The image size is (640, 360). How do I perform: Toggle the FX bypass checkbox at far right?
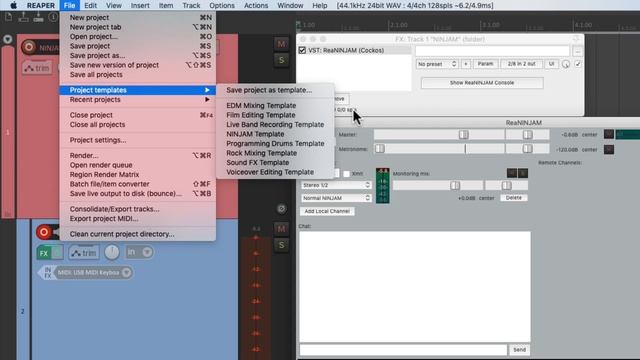[578, 64]
